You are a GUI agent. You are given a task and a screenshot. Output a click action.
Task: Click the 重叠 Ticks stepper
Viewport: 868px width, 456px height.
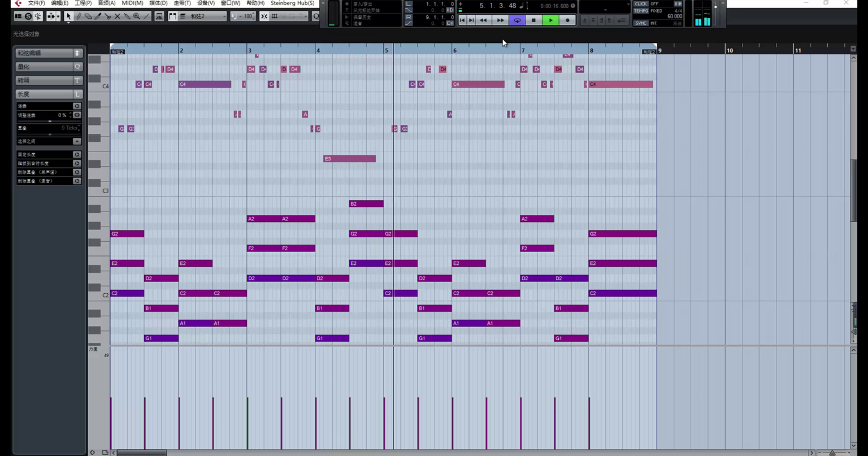click(x=79, y=128)
